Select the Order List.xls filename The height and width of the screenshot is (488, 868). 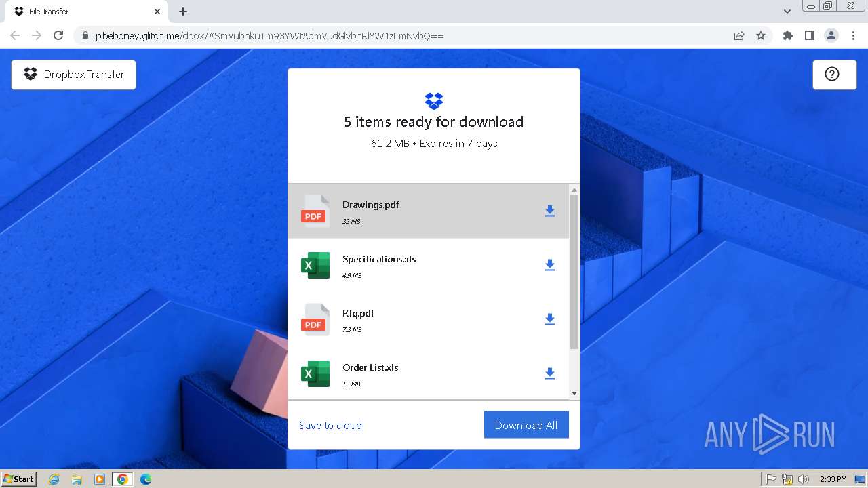[370, 367]
